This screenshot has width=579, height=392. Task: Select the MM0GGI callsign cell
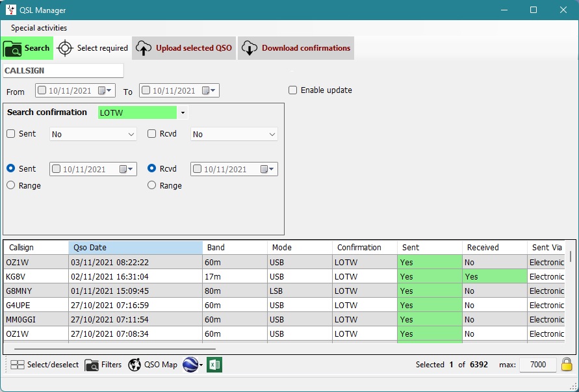pyautogui.click(x=36, y=320)
